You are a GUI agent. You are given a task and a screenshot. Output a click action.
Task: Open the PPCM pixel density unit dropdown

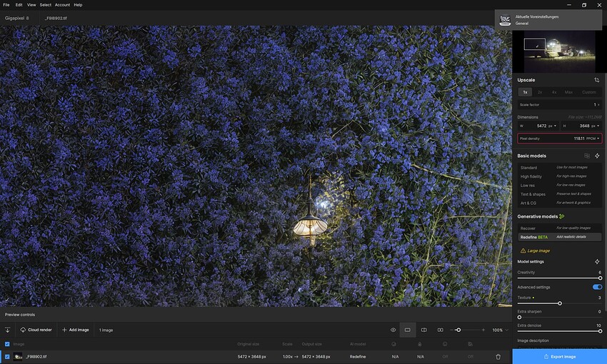pos(593,138)
